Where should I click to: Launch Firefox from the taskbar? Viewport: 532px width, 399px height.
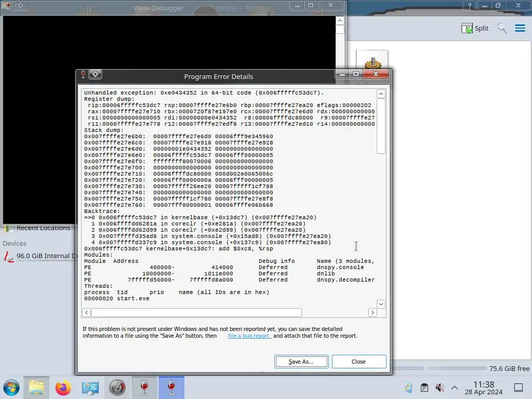(63, 388)
